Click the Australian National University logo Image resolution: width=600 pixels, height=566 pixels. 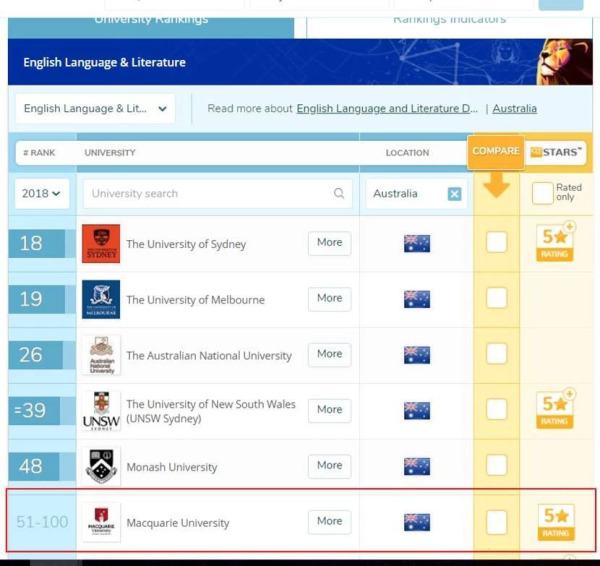[x=101, y=355]
